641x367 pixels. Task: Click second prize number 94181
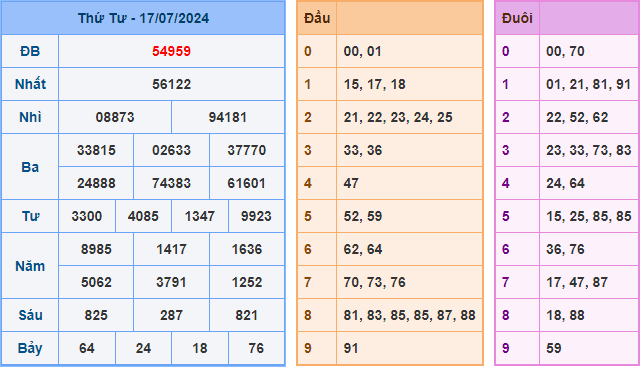[228, 117]
